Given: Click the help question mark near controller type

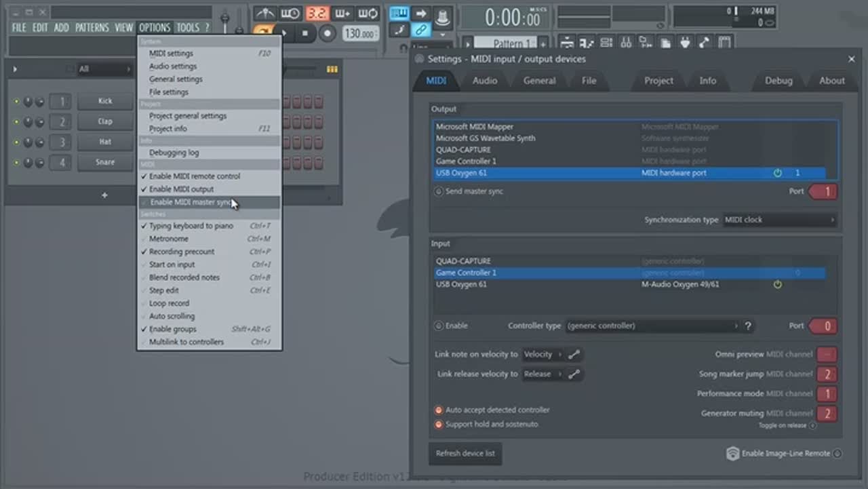Looking at the screenshot, I should [x=748, y=326].
